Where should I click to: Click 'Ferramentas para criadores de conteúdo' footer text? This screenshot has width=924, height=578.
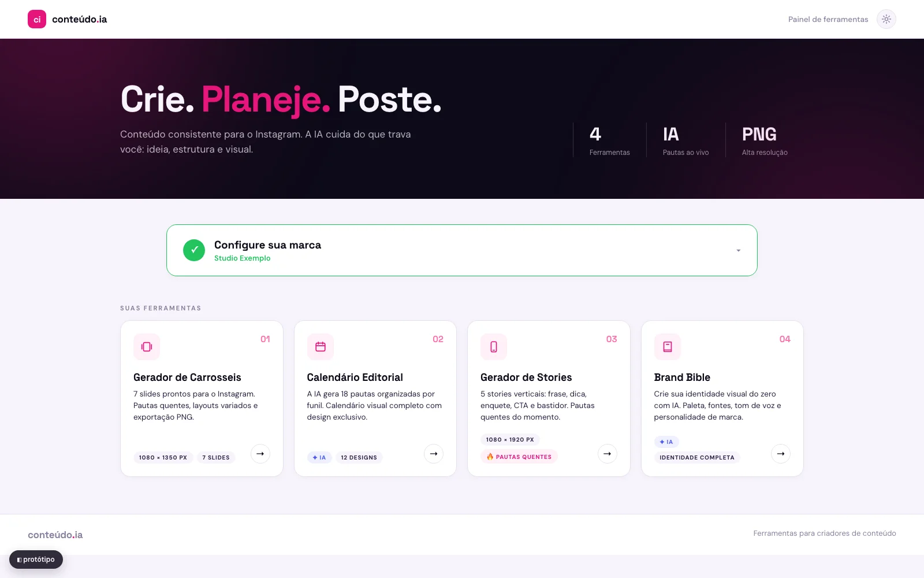click(x=825, y=533)
